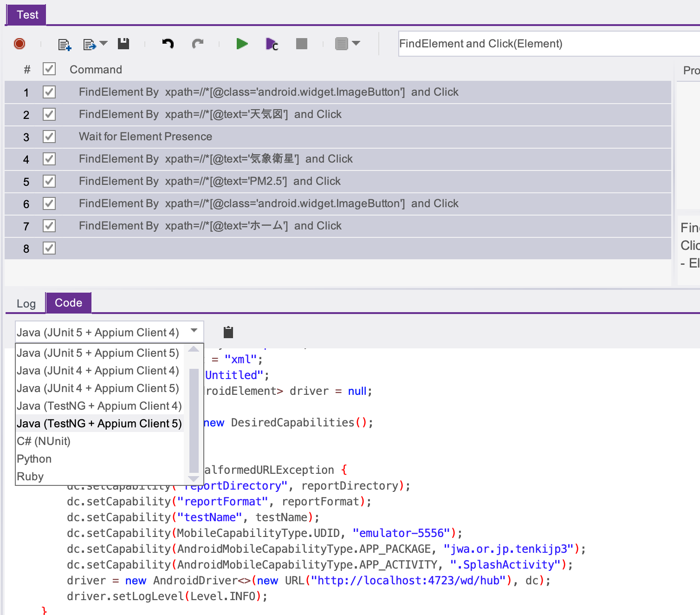Uncheck the PM2.5 command checkbox
This screenshot has height=615, width=700.
click(x=49, y=181)
